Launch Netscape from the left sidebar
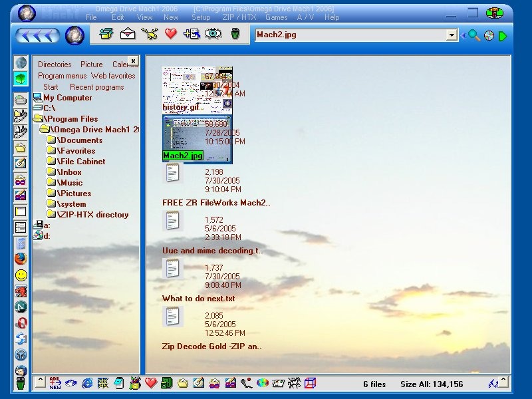Screen dimensions: 532x399 coord(21,307)
